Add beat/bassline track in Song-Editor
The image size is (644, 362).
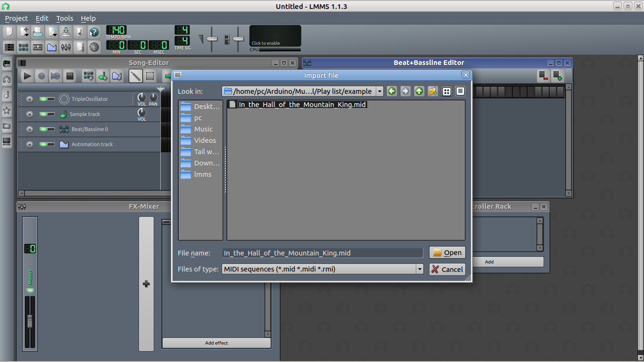[88, 75]
